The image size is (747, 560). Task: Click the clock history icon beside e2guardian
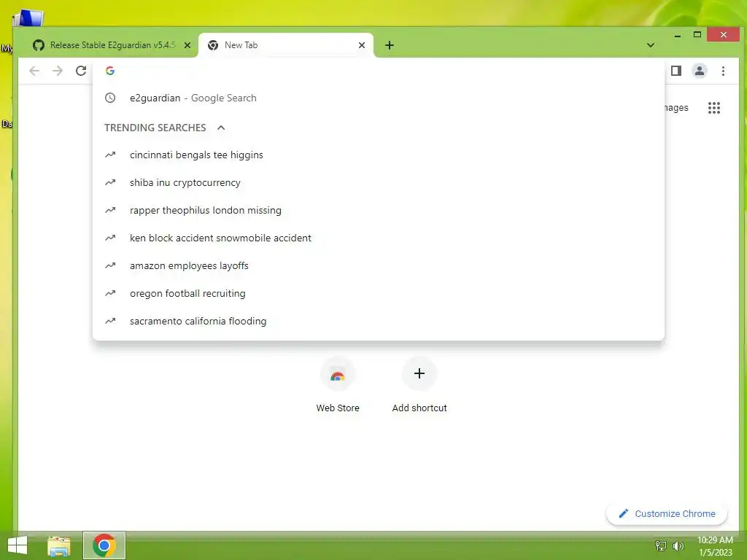pos(110,98)
